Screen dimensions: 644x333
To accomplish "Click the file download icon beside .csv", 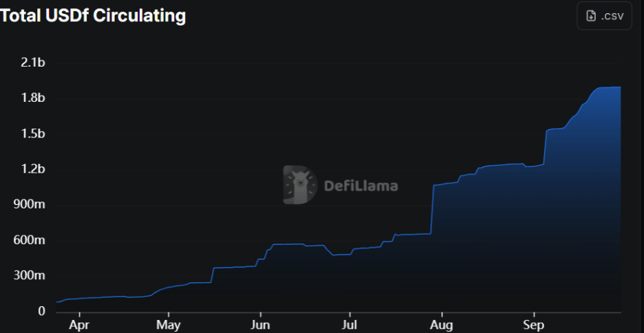I will point(590,17).
